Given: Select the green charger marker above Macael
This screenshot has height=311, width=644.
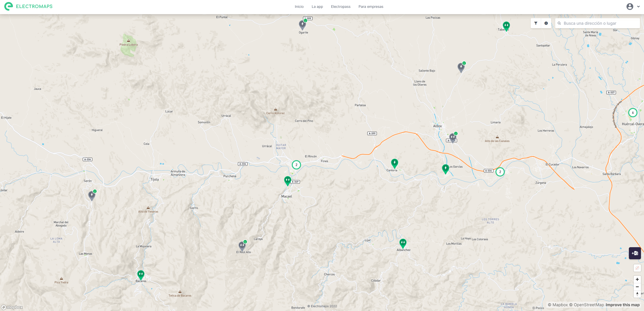Looking at the screenshot, I should (288, 181).
